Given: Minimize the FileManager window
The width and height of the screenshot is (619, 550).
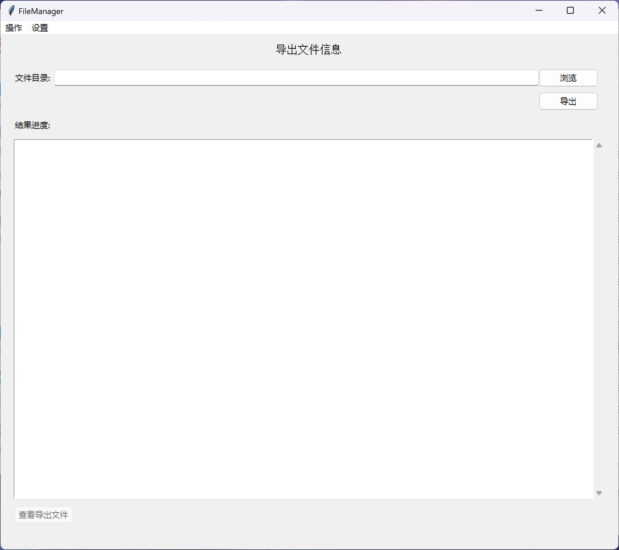Looking at the screenshot, I should click(539, 11).
